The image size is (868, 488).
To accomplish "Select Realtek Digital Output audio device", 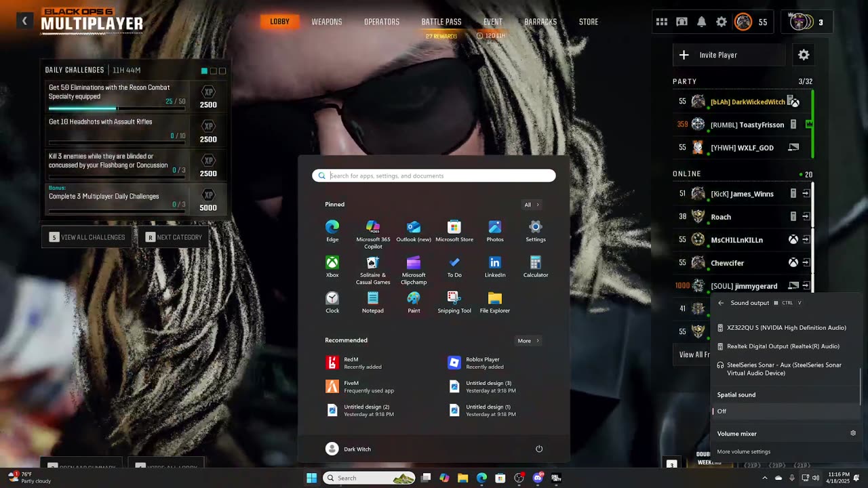I will [785, 346].
